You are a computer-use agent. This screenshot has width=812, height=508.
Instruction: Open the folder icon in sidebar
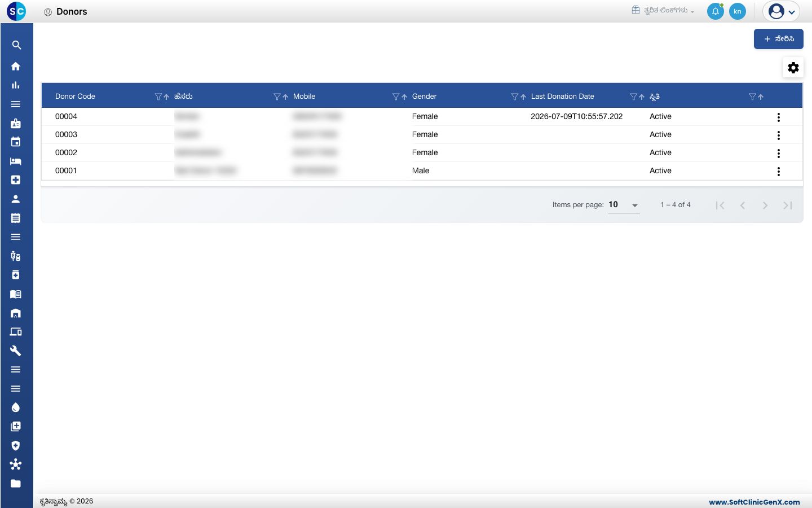[x=16, y=483]
